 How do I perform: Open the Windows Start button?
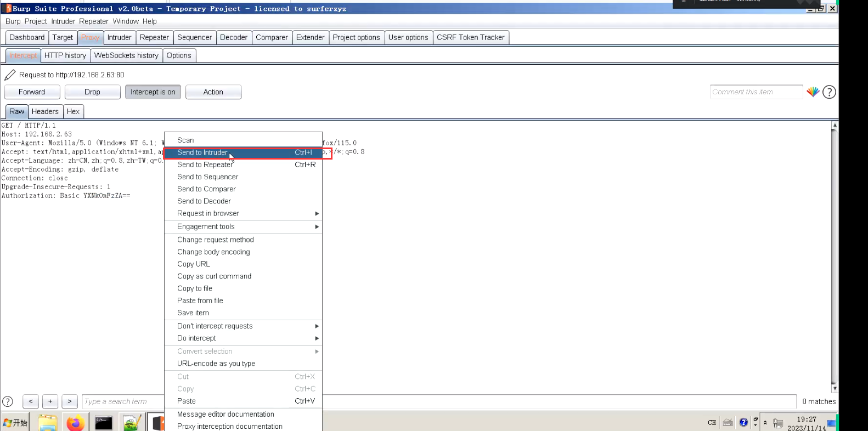coord(15,423)
